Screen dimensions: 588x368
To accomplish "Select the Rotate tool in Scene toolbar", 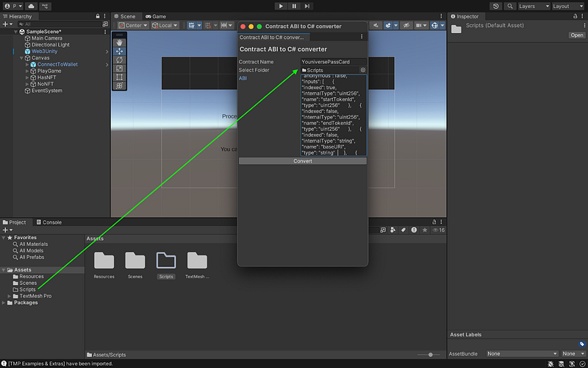I will (119, 60).
